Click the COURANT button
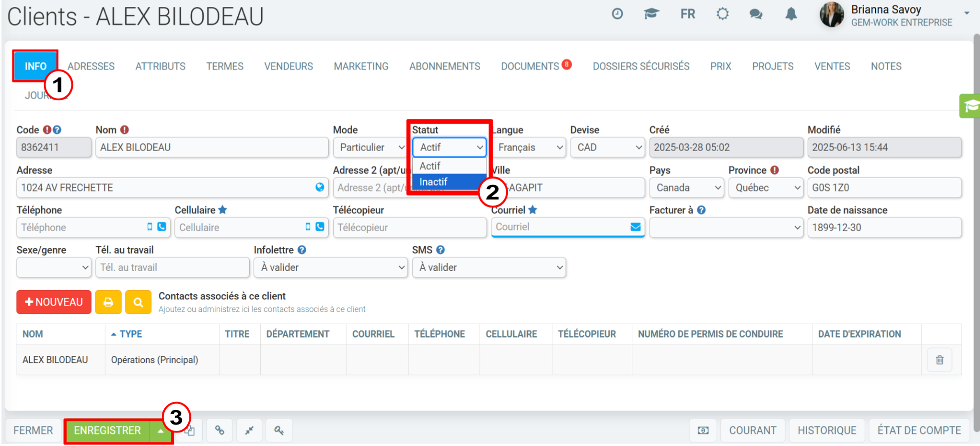This screenshot has height=446, width=980. (753, 430)
